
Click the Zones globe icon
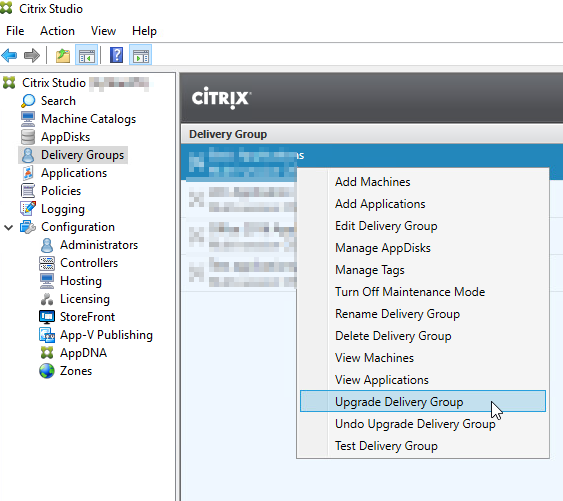(x=47, y=371)
